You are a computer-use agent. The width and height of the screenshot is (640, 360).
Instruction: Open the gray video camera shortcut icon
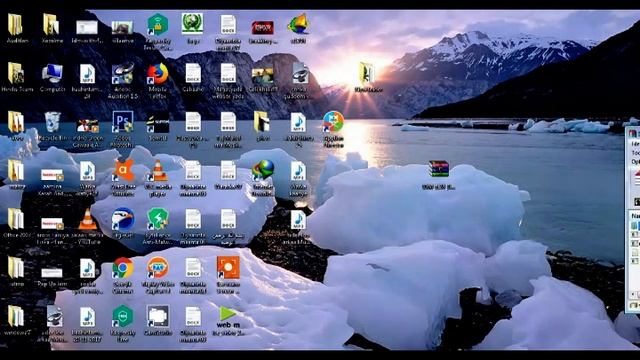point(158,316)
